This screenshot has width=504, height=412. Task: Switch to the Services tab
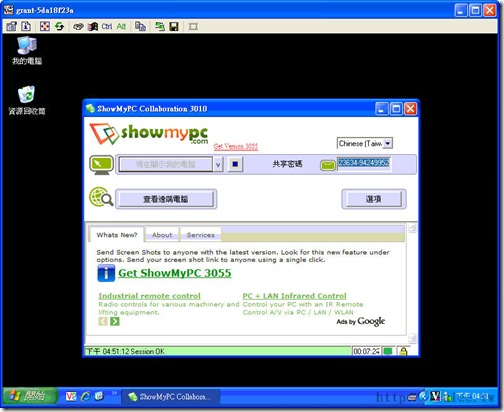pyautogui.click(x=201, y=235)
